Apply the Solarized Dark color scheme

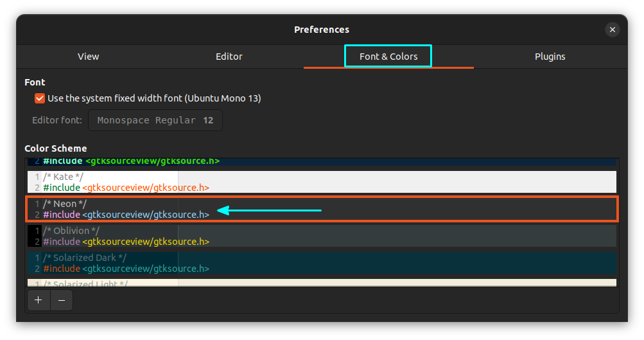[x=321, y=263]
